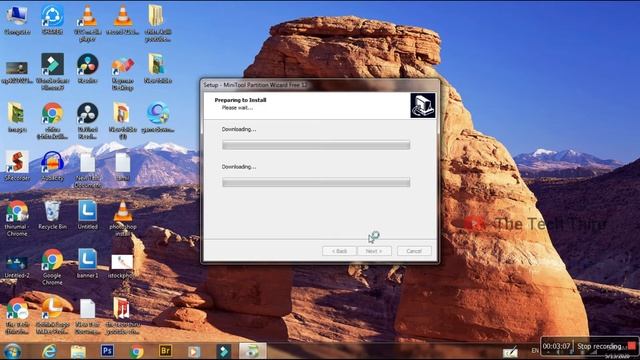Open Photoshop from the taskbar

(x=107, y=351)
